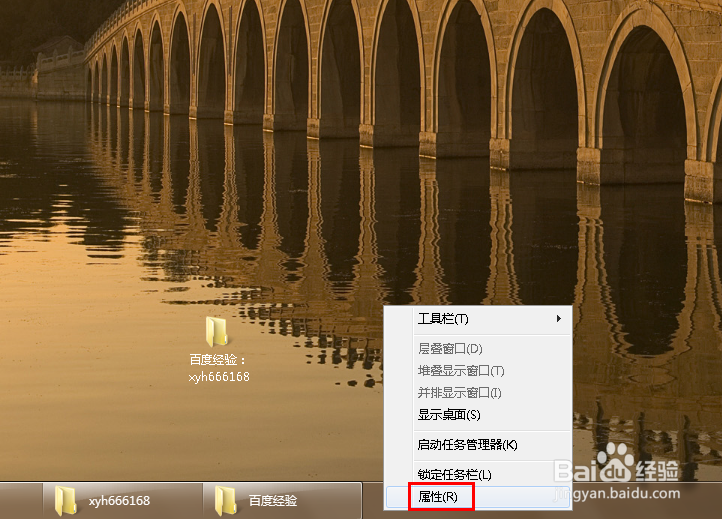The width and height of the screenshot is (722, 519).
Task: Switch to 百度经验 taskbar window
Action: (x=282, y=501)
